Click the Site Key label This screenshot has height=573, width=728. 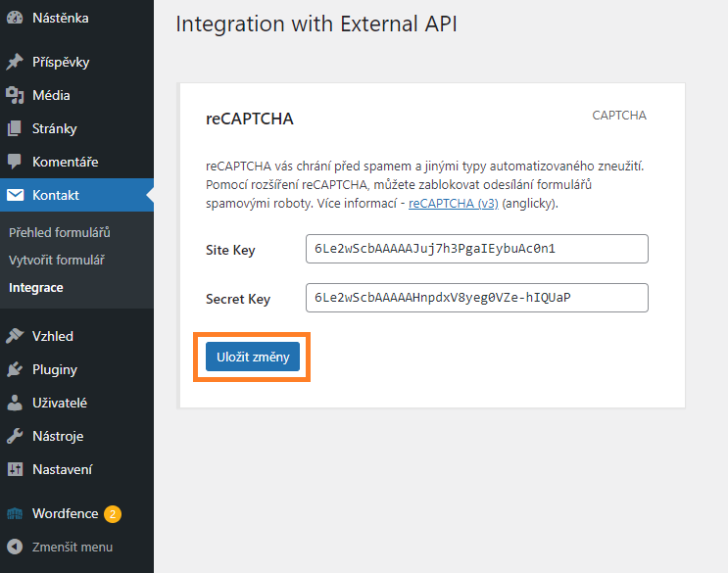(x=231, y=250)
